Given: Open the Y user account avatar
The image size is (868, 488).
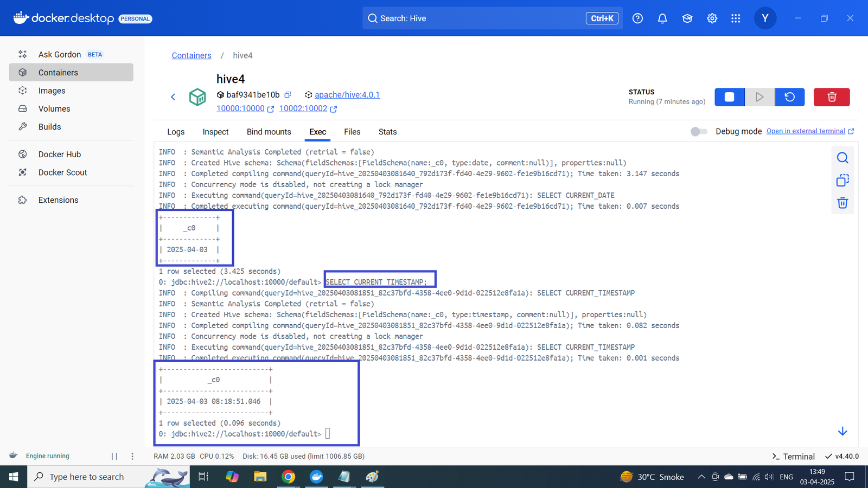Looking at the screenshot, I should [765, 18].
